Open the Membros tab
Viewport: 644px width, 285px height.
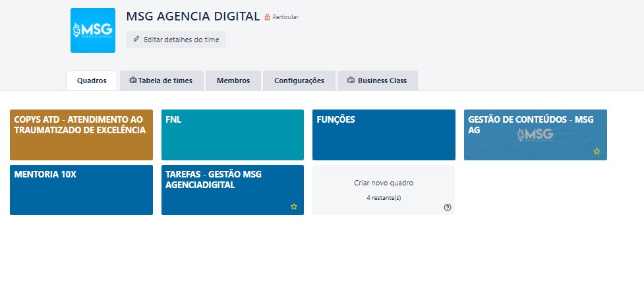point(233,80)
